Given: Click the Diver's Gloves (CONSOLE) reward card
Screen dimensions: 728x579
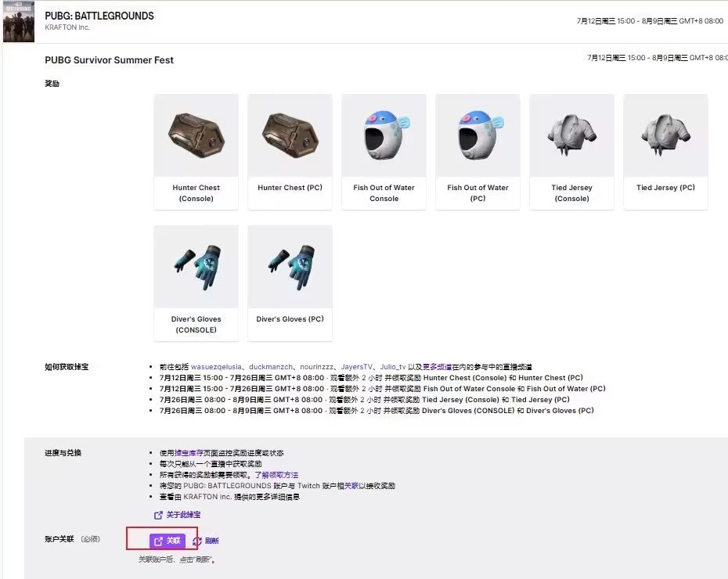Looking at the screenshot, I should [196, 283].
